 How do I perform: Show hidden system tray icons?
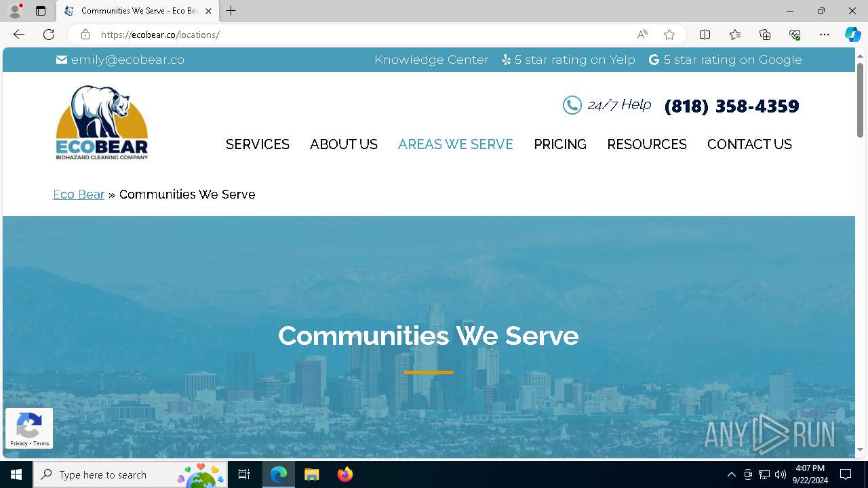click(x=731, y=474)
